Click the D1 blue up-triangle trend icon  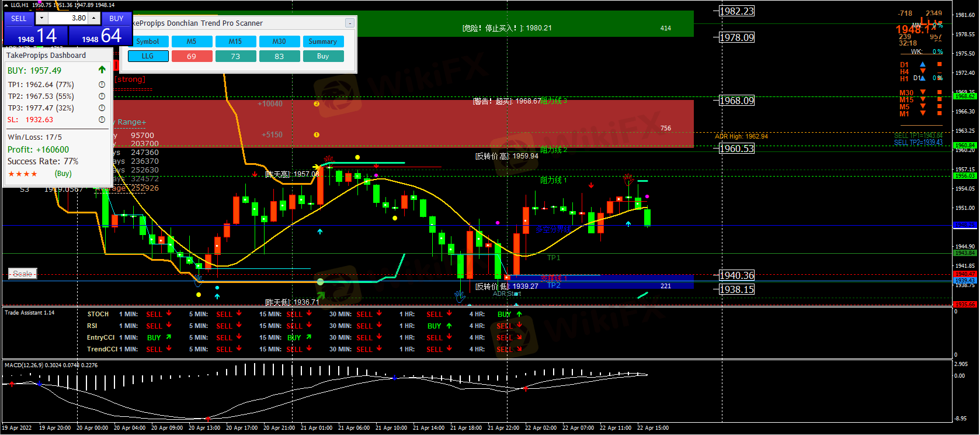pos(923,64)
